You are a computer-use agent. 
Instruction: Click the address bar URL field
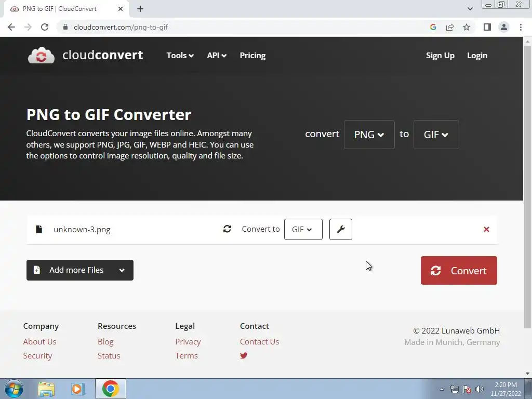[x=244, y=27]
